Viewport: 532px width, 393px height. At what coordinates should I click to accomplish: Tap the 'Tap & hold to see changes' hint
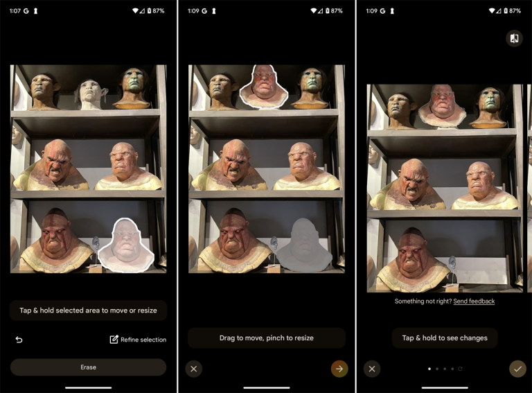tap(445, 338)
